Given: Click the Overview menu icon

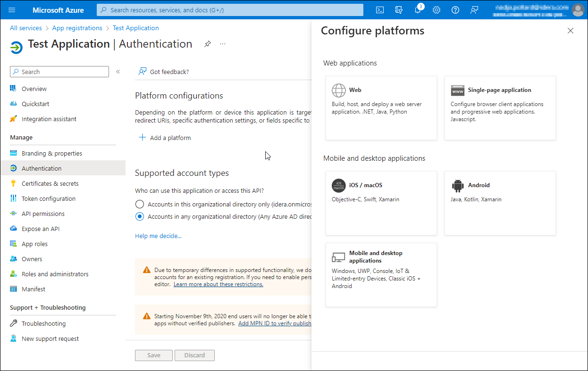Looking at the screenshot, I should [x=13, y=89].
